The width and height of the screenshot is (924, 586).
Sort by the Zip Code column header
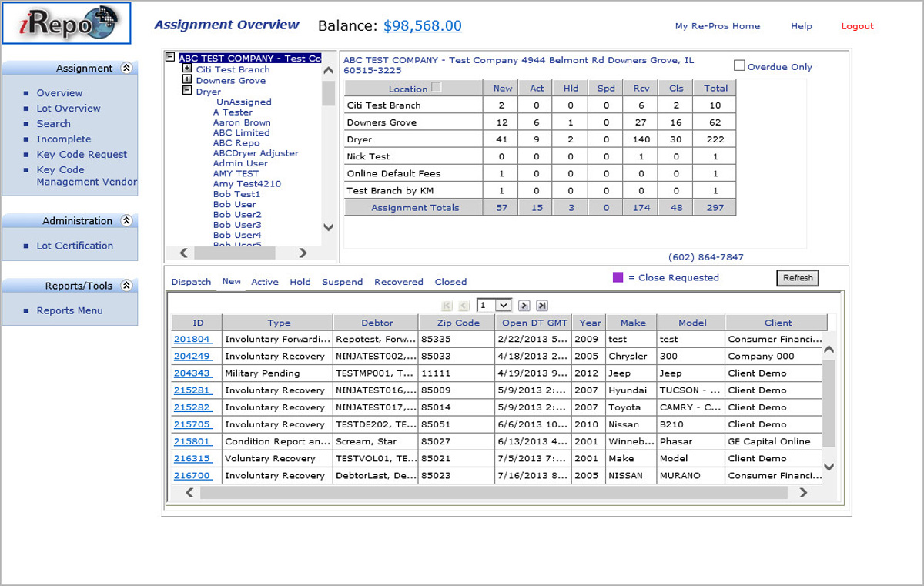point(457,323)
